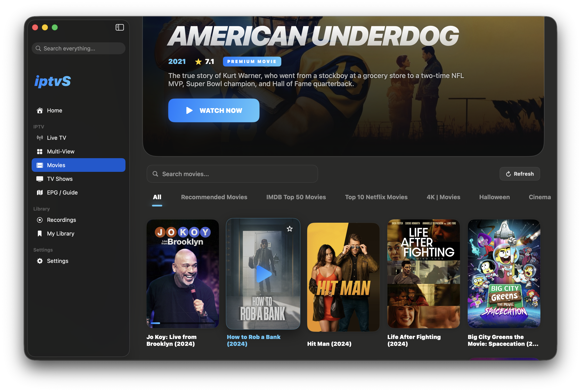581x392 pixels.
Task: Open TV Shows section
Action: (78, 179)
